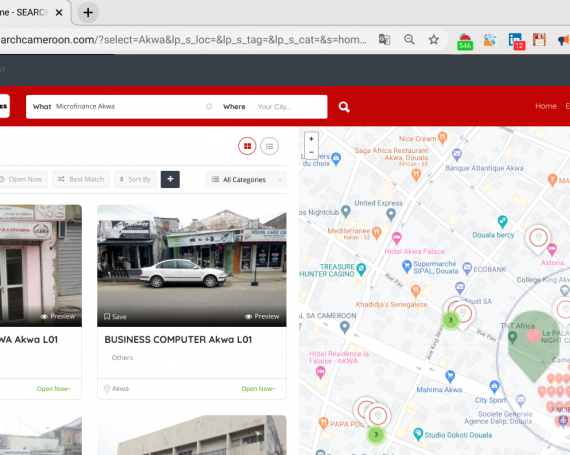Click the Nightclub map pin
Screen dimensions: 570x455
(346, 211)
